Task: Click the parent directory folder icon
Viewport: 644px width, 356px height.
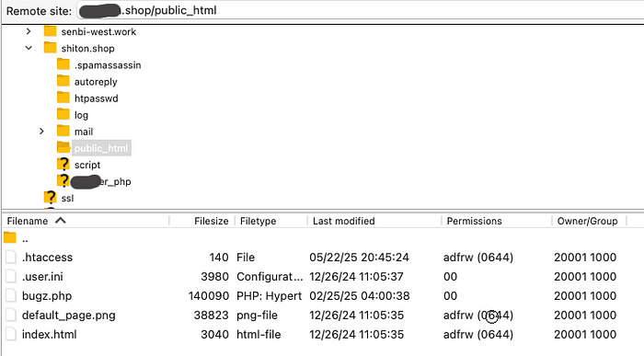Action: click(x=10, y=237)
